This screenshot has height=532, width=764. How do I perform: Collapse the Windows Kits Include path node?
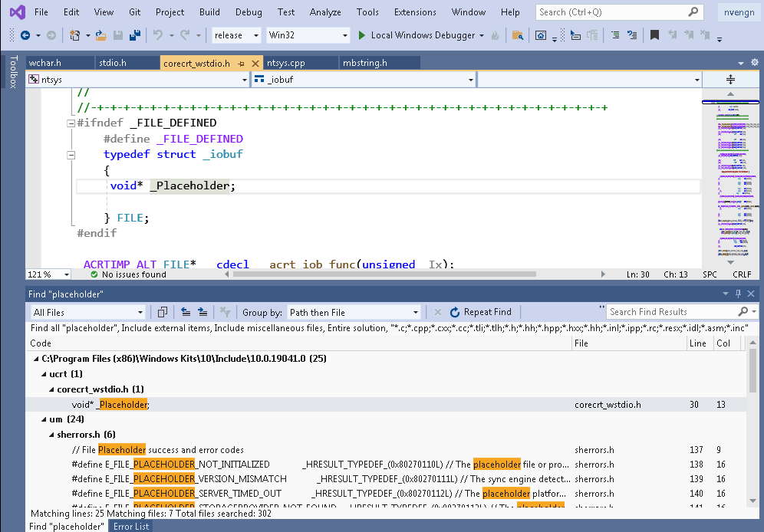click(36, 359)
